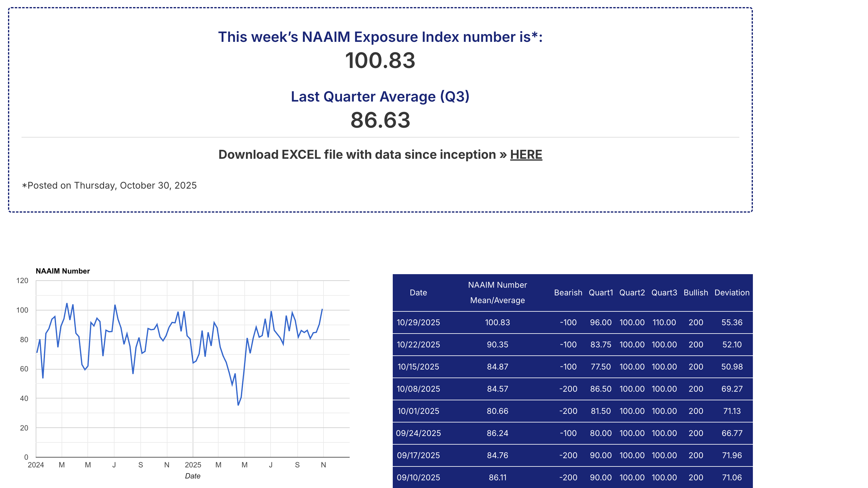Click the Quart2 column header
The height and width of the screenshot is (488, 868).
632,292
